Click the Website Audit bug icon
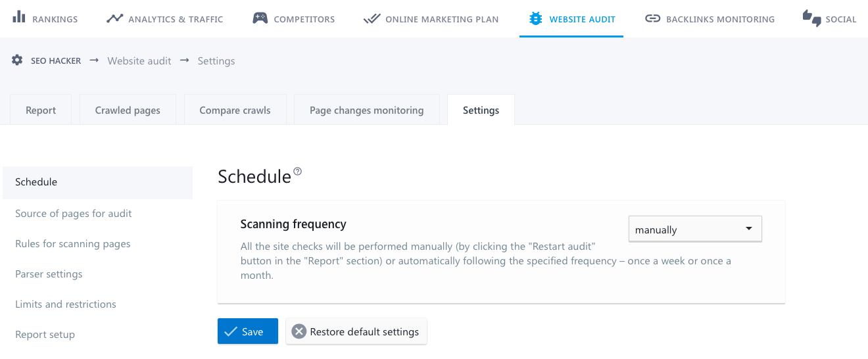868x359 pixels. (x=536, y=19)
